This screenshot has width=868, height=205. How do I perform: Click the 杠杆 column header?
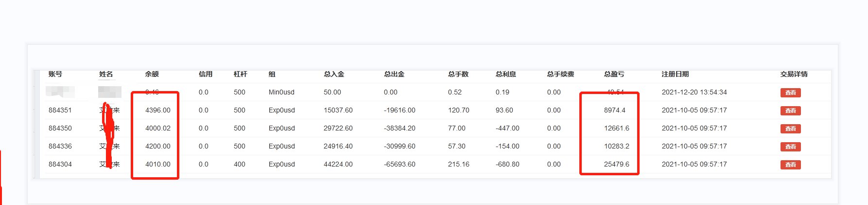click(x=240, y=74)
